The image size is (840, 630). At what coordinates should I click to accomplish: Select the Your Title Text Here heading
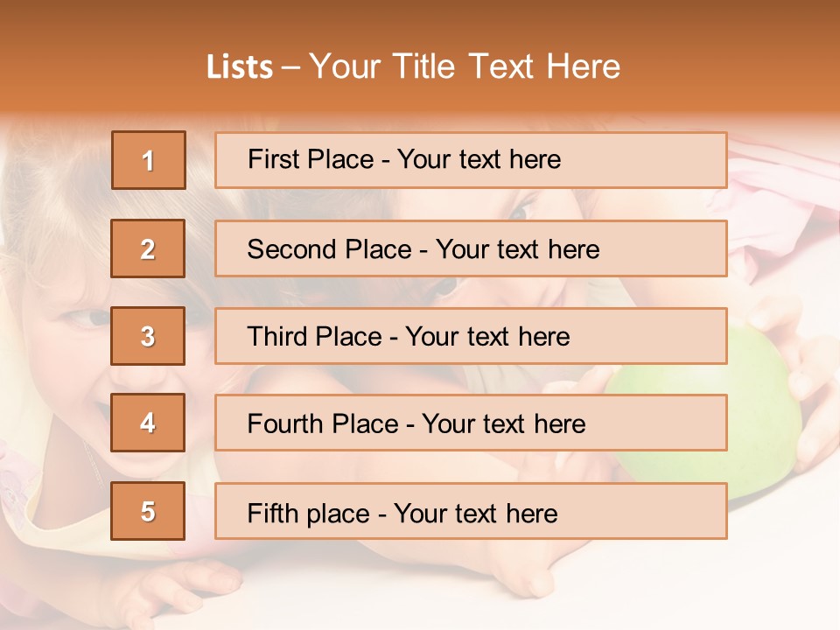(x=465, y=66)
